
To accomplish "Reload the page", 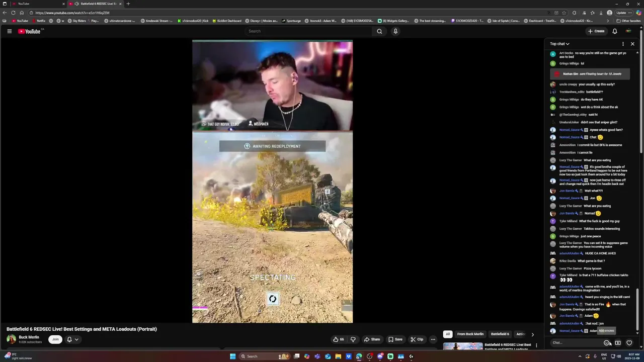I will click(x=13, y=13).
